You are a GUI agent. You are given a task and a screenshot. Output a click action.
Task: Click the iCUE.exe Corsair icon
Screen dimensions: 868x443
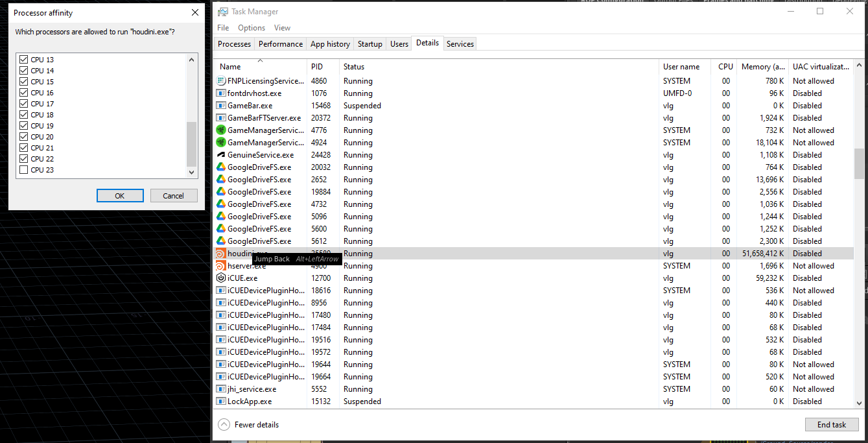tap(220, 278)
